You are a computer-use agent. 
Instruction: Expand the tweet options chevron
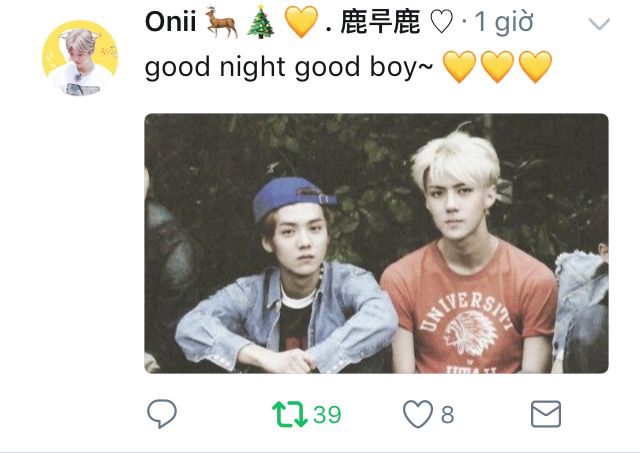[x=599, y=24]
